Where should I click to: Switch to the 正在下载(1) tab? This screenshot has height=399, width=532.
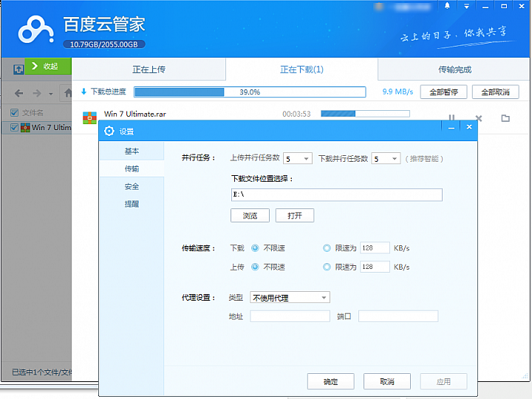pyautogui.click(x=301, y=69)
